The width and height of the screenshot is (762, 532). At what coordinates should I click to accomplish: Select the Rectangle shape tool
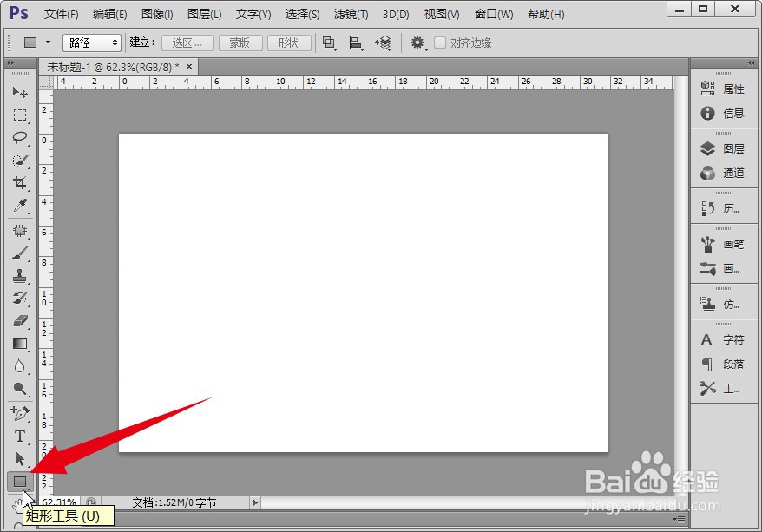point(20,482)
